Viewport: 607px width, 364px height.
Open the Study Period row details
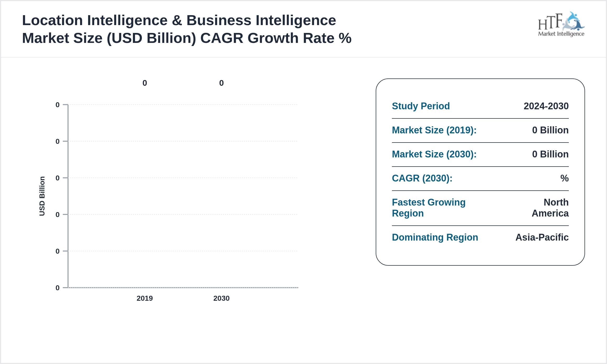click(x=421, y=106)
